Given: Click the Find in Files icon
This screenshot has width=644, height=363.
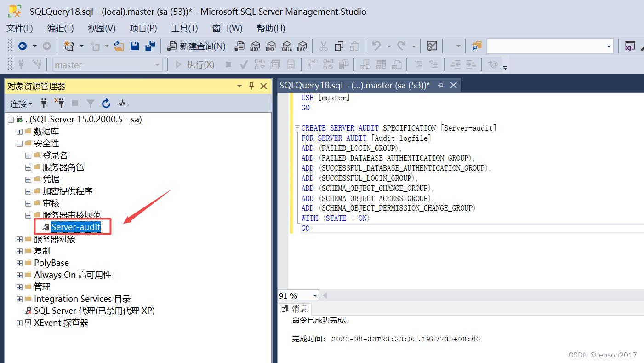Looking at the screenshot, I should tap(477, 46).
